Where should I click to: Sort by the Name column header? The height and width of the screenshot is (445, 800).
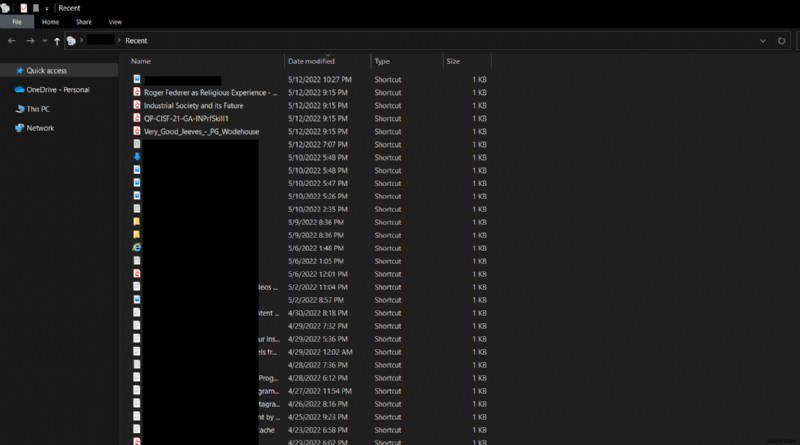[140, 61]
